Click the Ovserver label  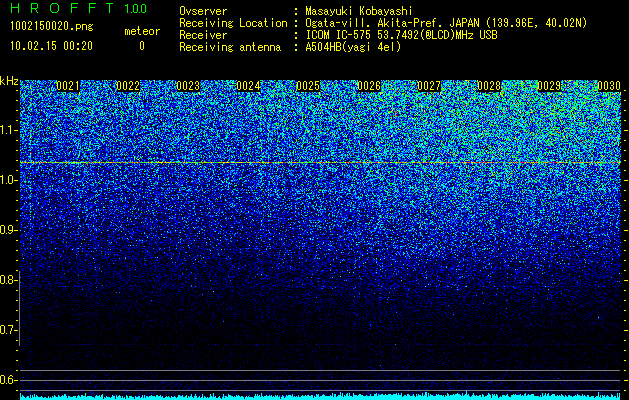[203, 11]
